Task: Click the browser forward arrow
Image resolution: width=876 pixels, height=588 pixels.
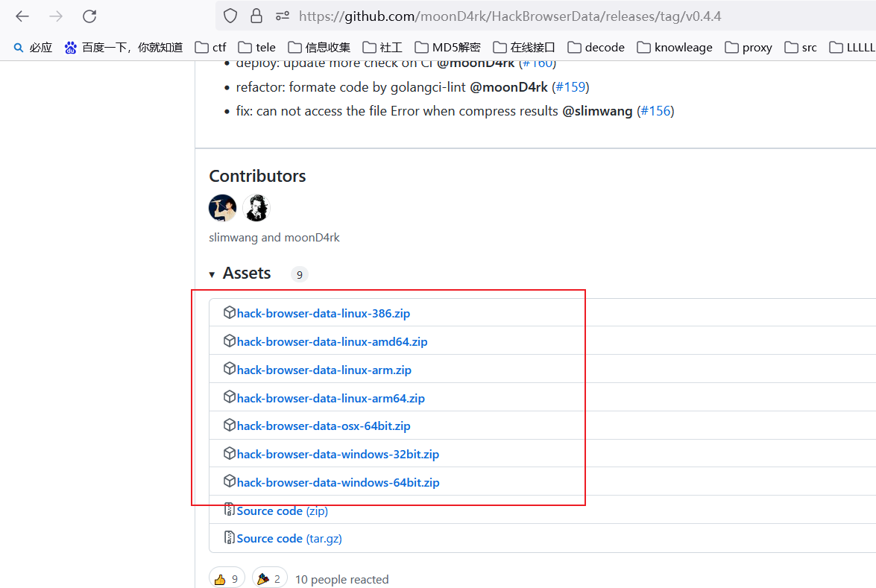Action: point(56,16)
